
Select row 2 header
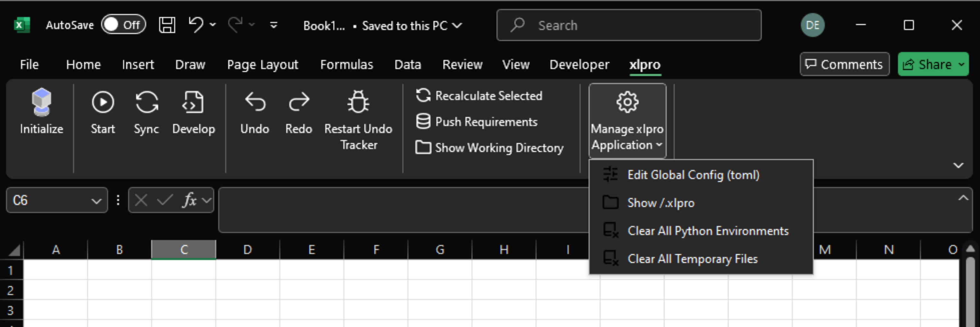coord(11,290)
